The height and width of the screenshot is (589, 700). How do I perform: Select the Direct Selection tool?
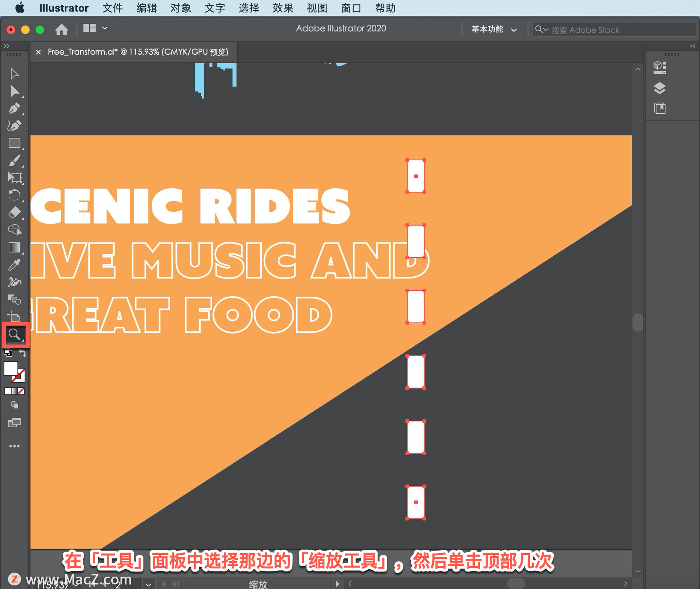click(x=15, y=91)
